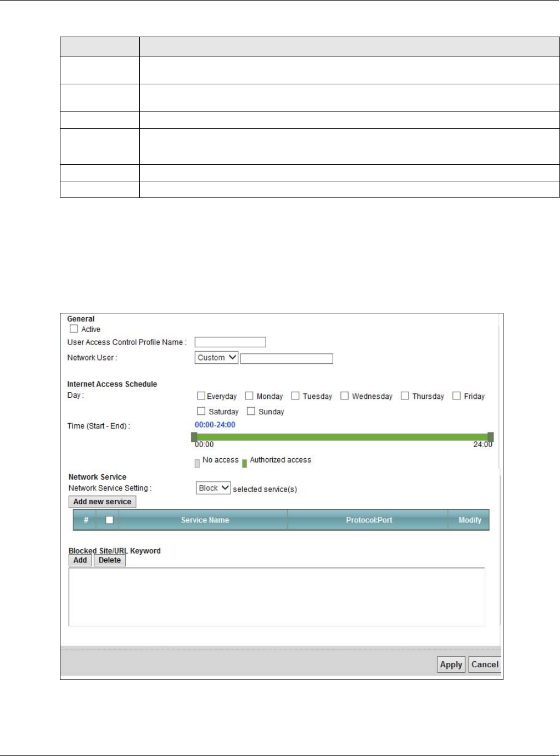Click the # column header
The image size is (560, 756).
(86, 520)
